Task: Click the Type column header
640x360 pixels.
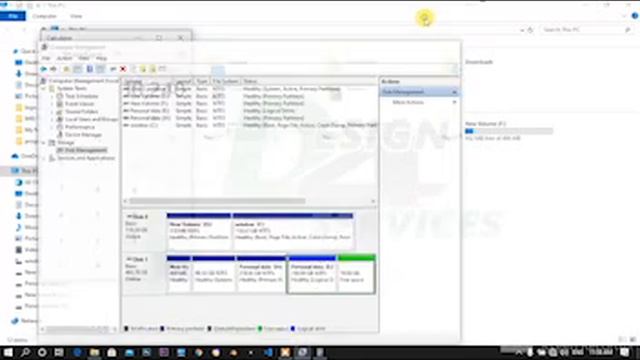Action: click(x=202, y=81)
